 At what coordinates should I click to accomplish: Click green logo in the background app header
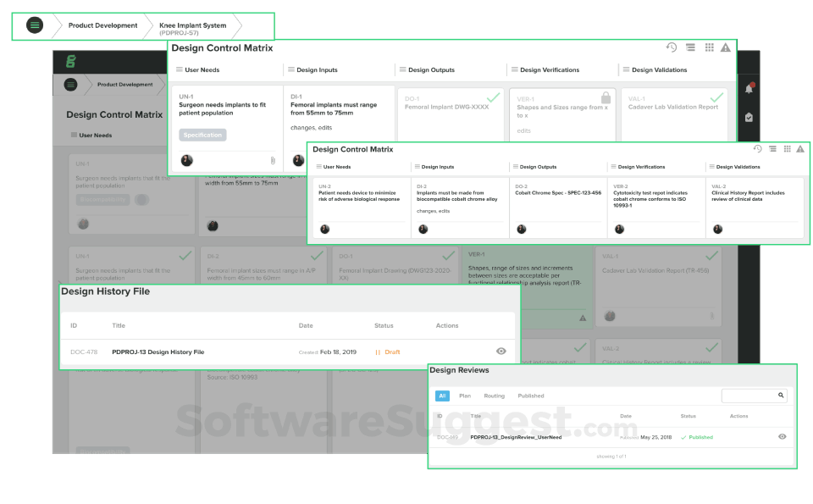pyautogui.click(x=70, y=62)
